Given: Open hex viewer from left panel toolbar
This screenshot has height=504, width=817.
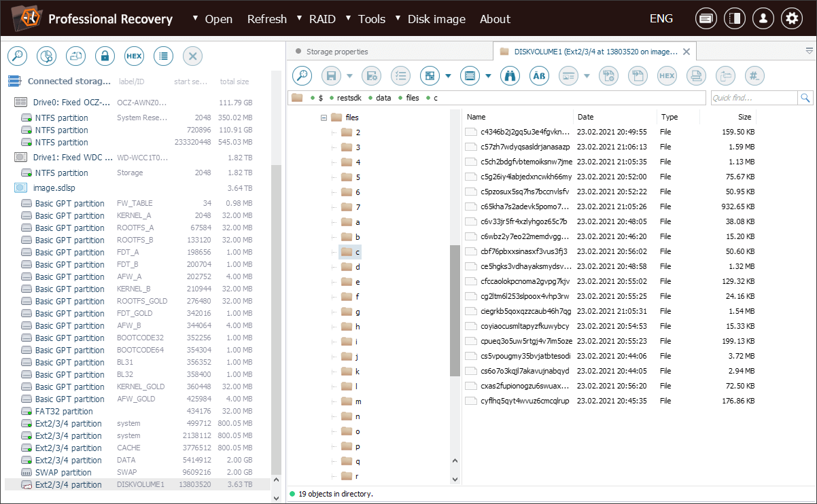Looking at the screenshot, I should pyautogui.click(x=134, y=56).
